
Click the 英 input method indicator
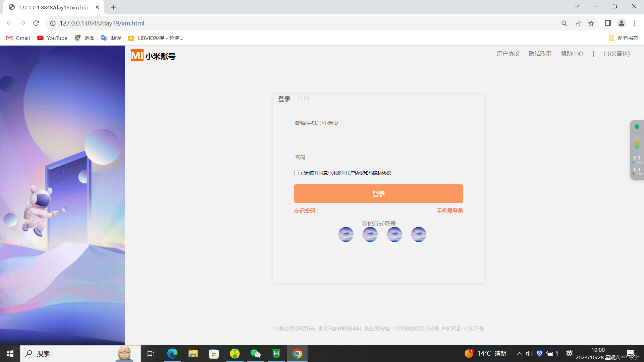click(x=569, y=353)
